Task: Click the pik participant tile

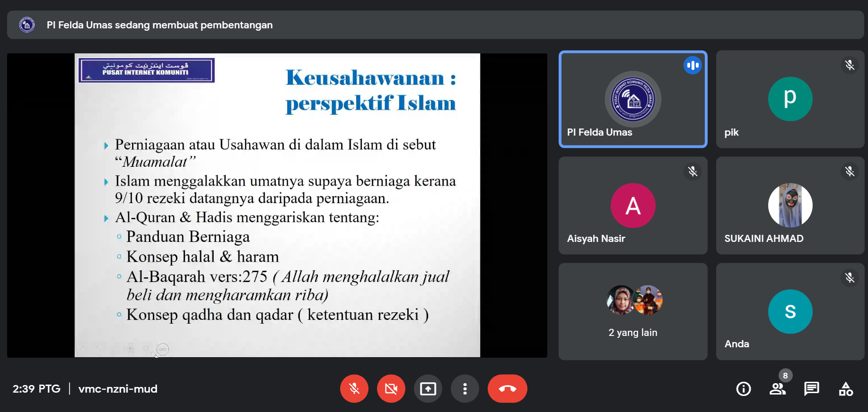Action: pos(790,99)
